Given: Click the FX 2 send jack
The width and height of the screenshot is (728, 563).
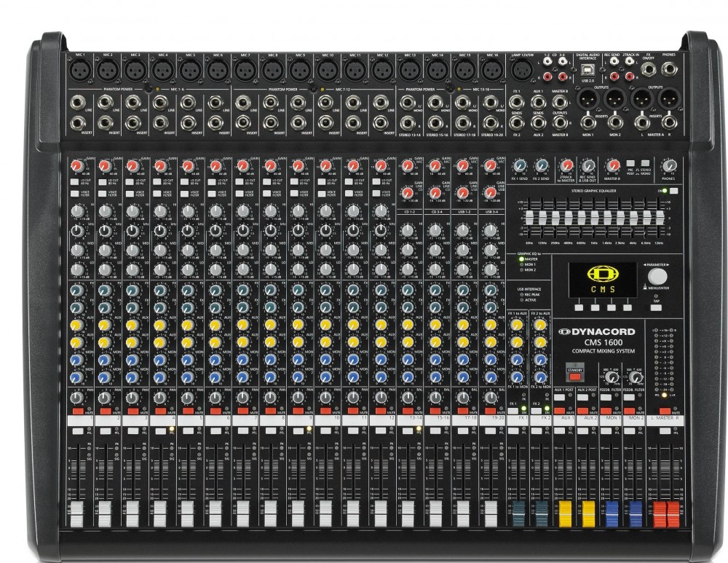Looking at the screenshot, I should [x=516, y=122].
